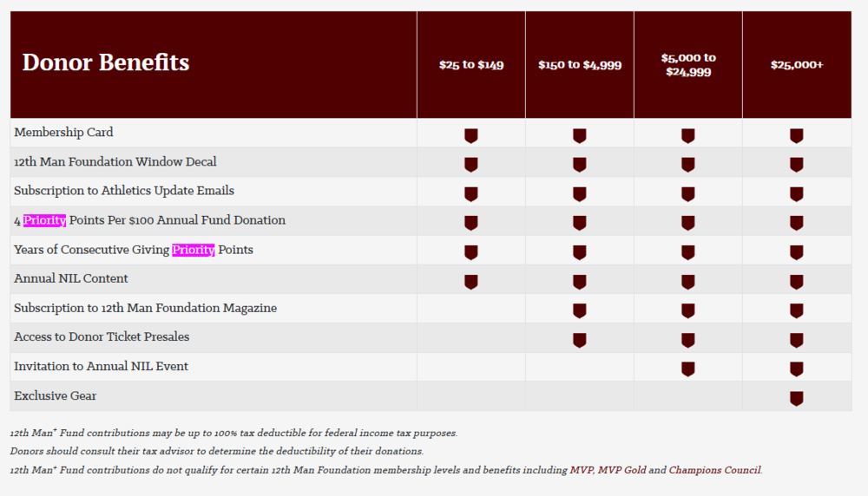Click Membership Card shield under $5,000 to $24,999
This screenshot has height=496, width=868.
(x=688, y=135)
